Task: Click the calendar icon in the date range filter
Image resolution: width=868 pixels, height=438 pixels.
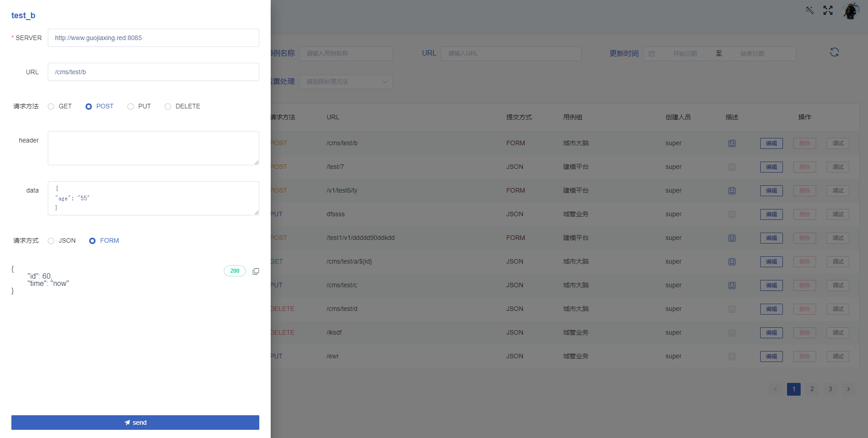Action: [x=652, y=53]
